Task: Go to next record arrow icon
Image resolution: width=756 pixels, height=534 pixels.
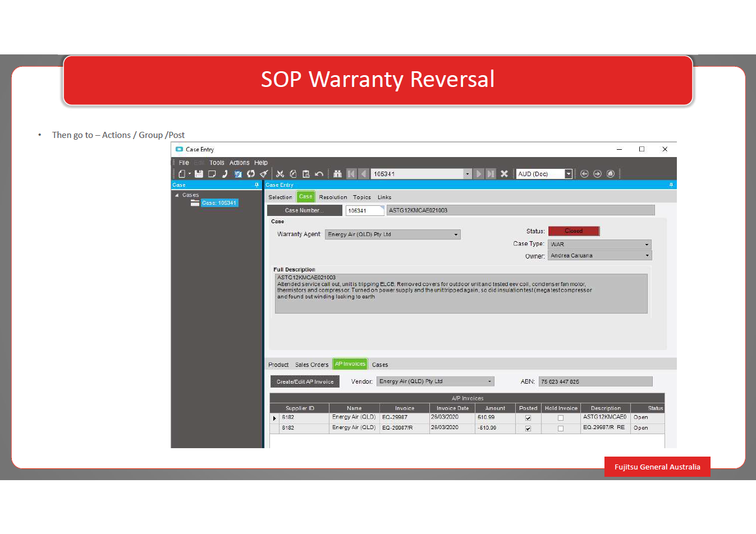Action: click(x=479, y=174)
